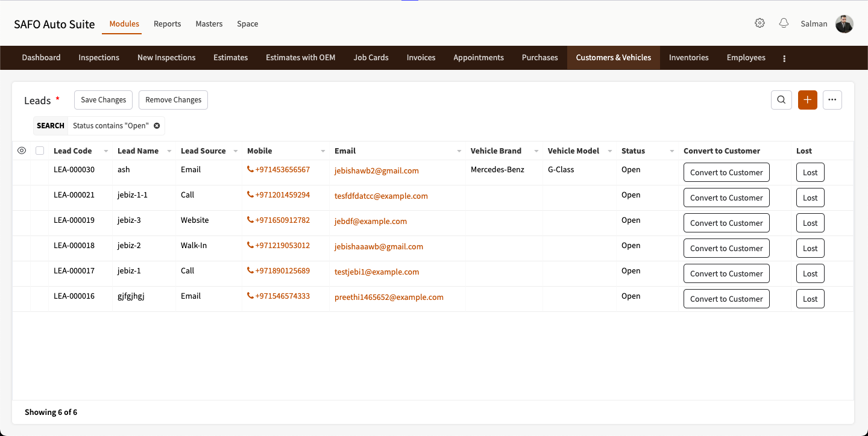Screen dimensions: 868x436
Task: Convert lead ash to a customer
Action: coord(726,172)
